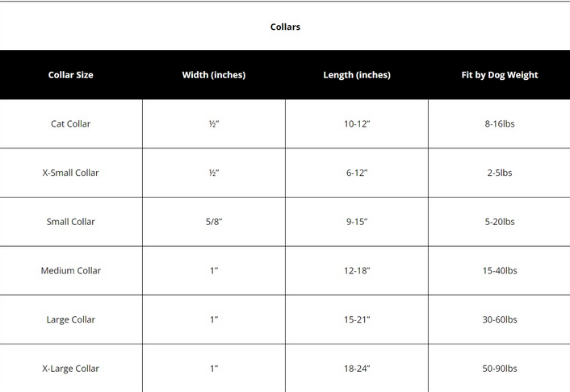Select the 15-40lbs weight cell

[x=500, y=271]
